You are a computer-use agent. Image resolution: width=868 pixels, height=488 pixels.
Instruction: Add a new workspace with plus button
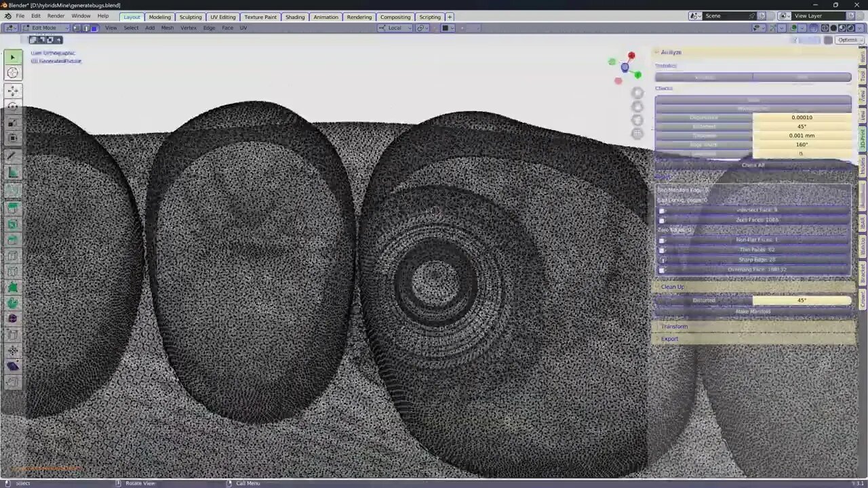pyautogui.click(x=450, y=17)
